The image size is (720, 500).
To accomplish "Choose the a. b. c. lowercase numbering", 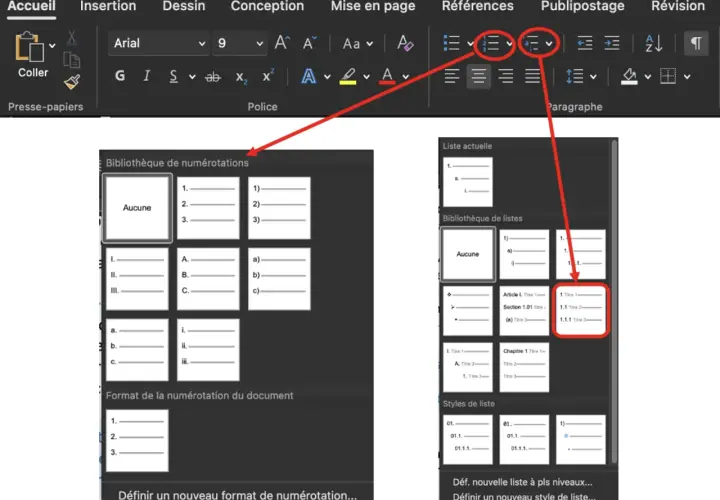I will (137, 350).
